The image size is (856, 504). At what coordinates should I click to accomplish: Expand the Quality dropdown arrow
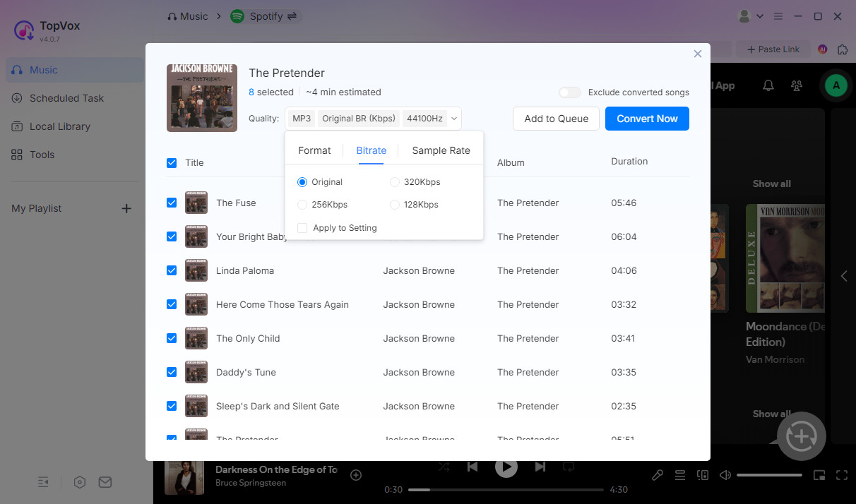pyautogui.click(x=454, y=119)
